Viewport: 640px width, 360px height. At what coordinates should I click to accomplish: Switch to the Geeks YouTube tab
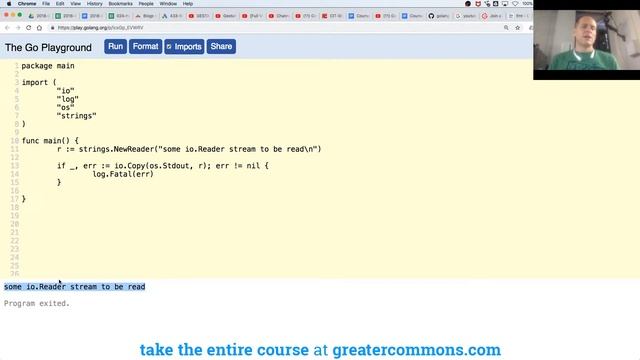226,16
